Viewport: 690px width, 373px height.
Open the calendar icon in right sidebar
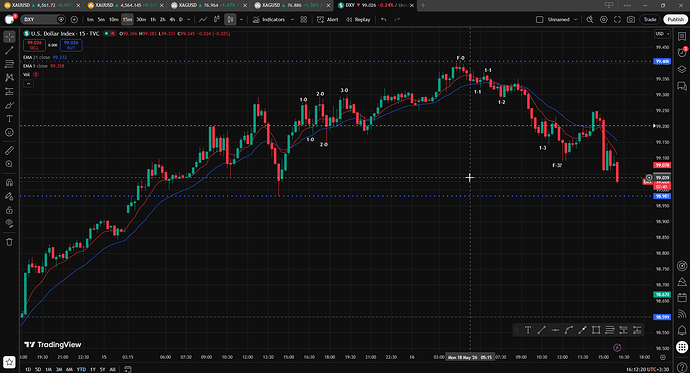[x=682, y=297]
